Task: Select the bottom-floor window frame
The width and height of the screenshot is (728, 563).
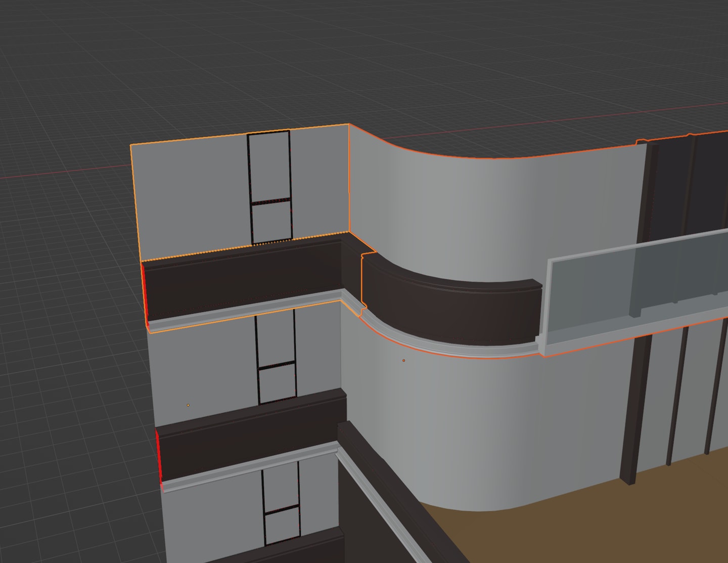Action: tap(281, 505)
